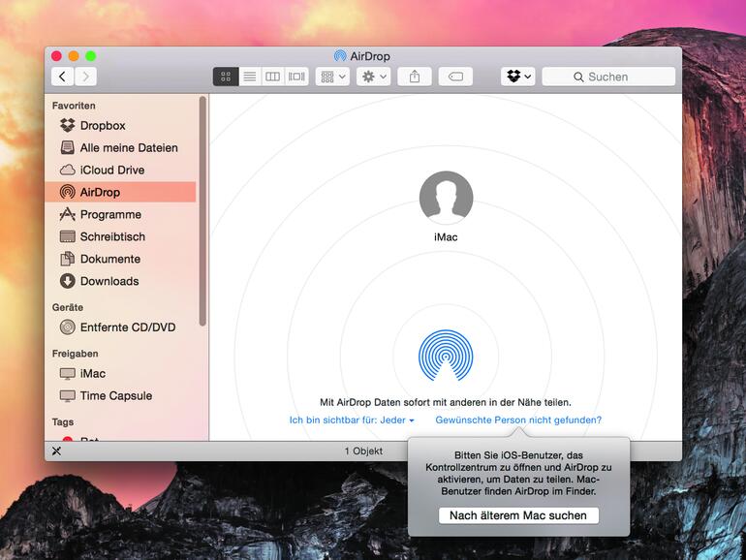
Task: Open iCloud Drive in the sidebar
Action: pos(121,170)
